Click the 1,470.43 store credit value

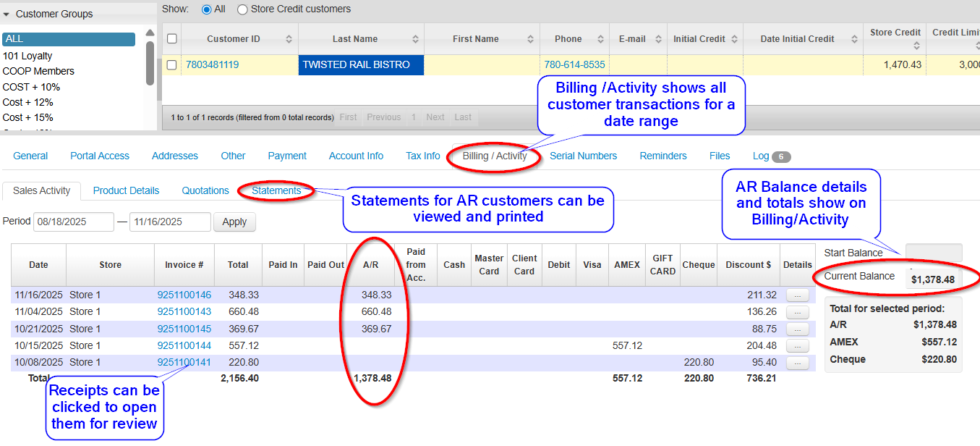tap(903, 64)
